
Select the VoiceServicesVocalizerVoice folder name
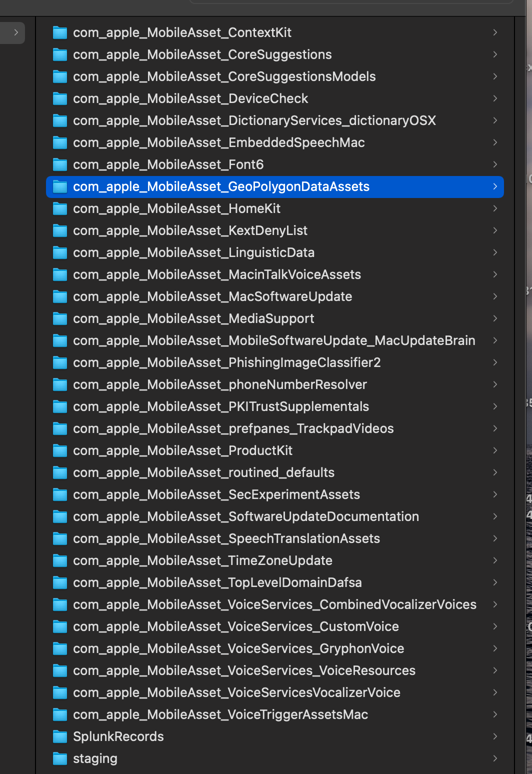(237, 692)
